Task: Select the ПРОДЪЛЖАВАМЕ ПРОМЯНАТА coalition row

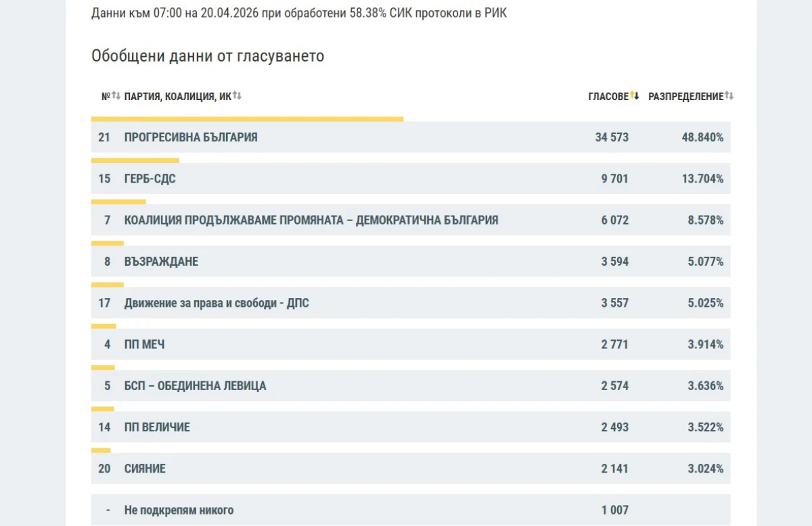Action: click(x=411, y=220)
